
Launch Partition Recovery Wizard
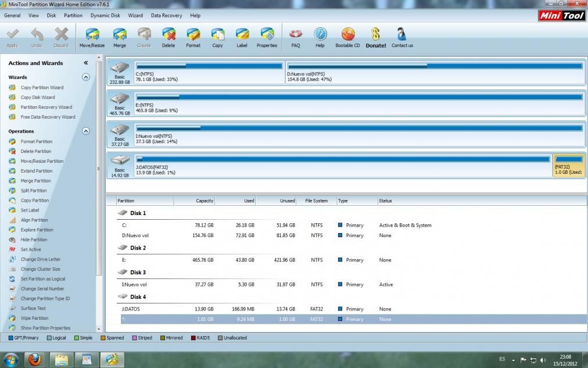coord(46,107)
